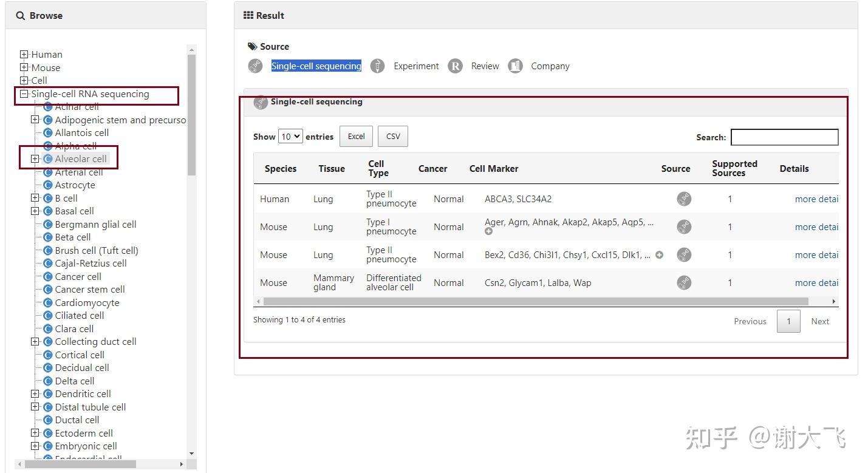Click the Single-cell sequencing source icon
Image resolution: width=868 pixels, height=473 pixels.
click(255, 66)
